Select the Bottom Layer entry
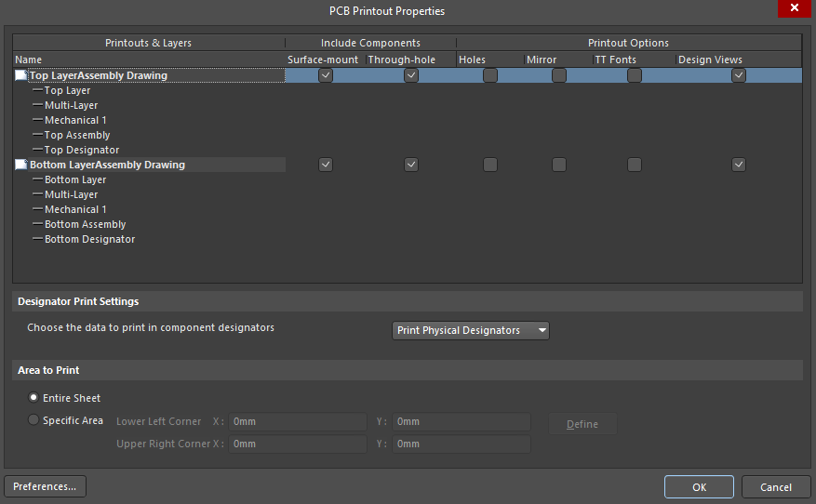The image size is (816, 504). click(75, 179)
